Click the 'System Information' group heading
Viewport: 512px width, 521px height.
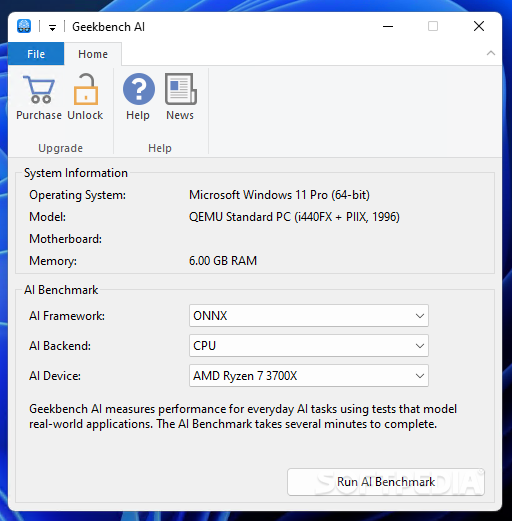76,173
